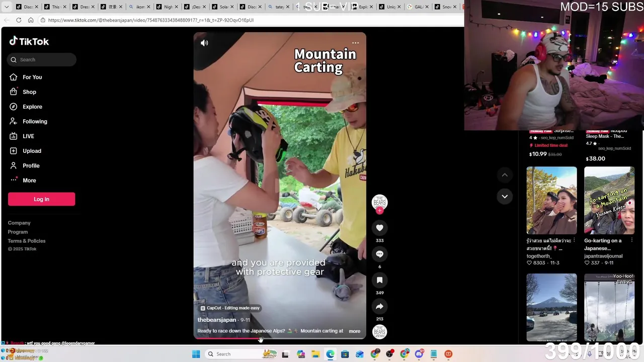Screen dimensions: 644x362
Task: Click the browser address bar URL
Action: click(x=151, y=20)
